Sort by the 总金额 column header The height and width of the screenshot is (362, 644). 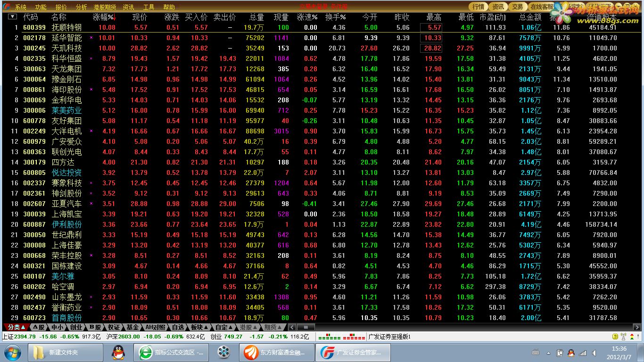(x=530, y=17)
